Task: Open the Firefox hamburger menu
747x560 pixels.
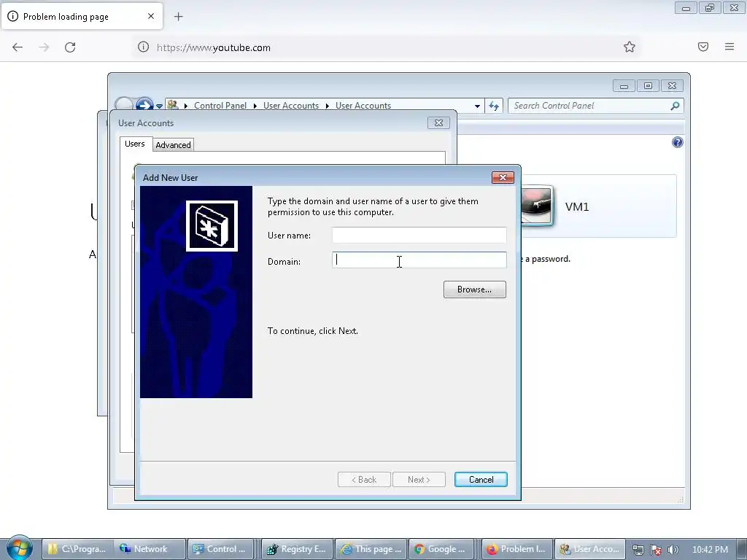Action: [729, 47]
